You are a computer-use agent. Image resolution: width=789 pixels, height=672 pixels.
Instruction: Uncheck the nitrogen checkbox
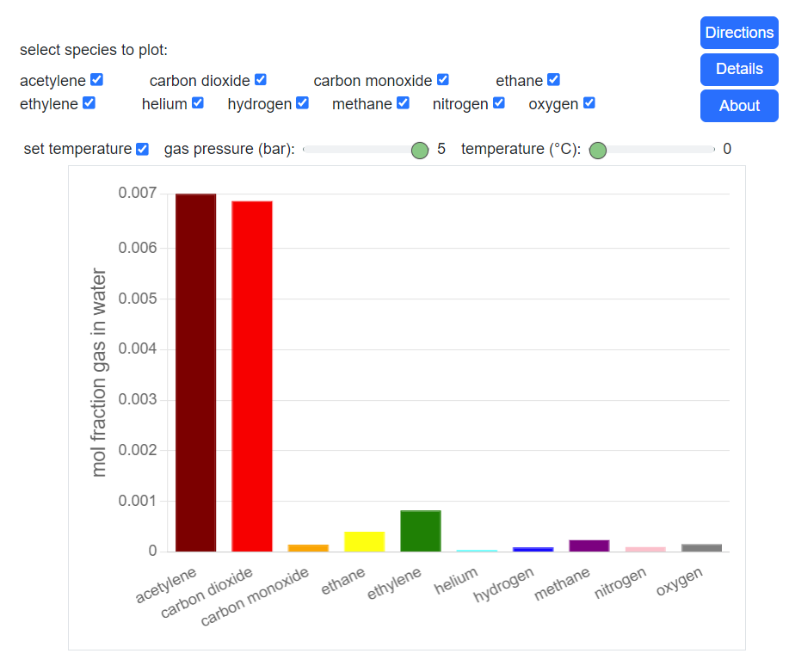point(498,103)
